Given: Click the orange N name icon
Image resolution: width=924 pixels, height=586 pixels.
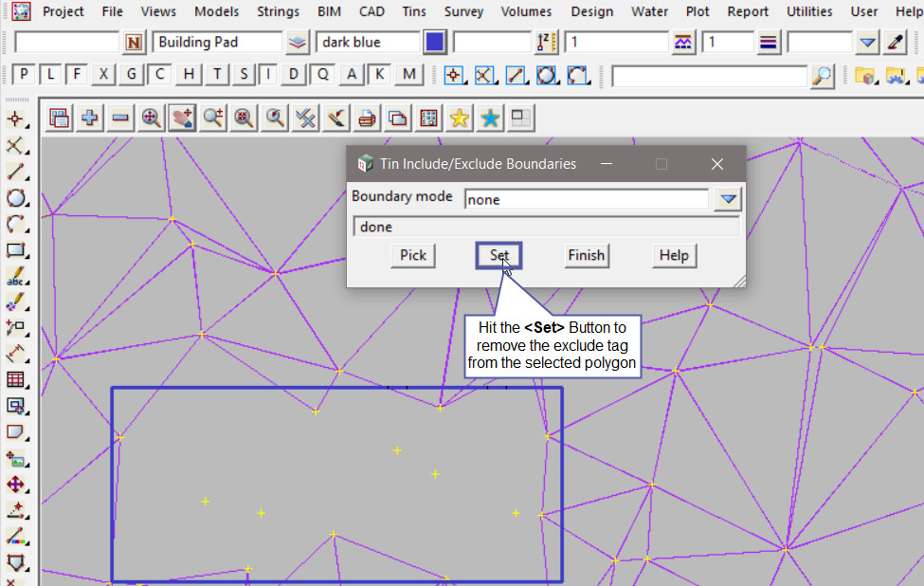Looking at the screenshot, I should (x=134, y=43).
